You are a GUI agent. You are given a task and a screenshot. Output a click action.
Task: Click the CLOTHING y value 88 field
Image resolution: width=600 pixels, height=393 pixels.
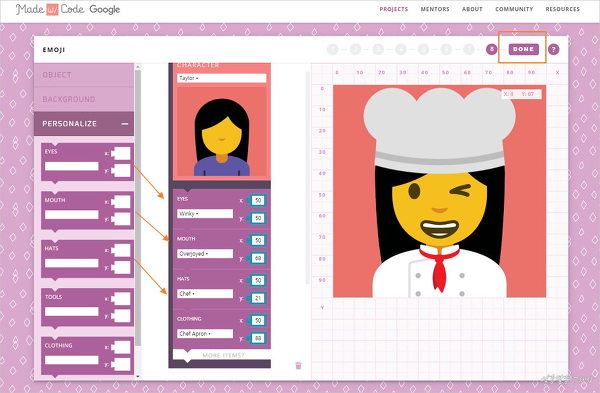258,338
